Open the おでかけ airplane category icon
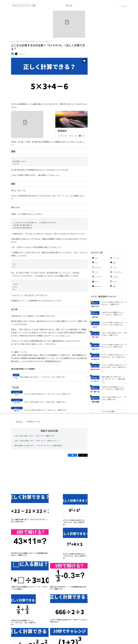This screenshot has width=138, height=644. 111,277
